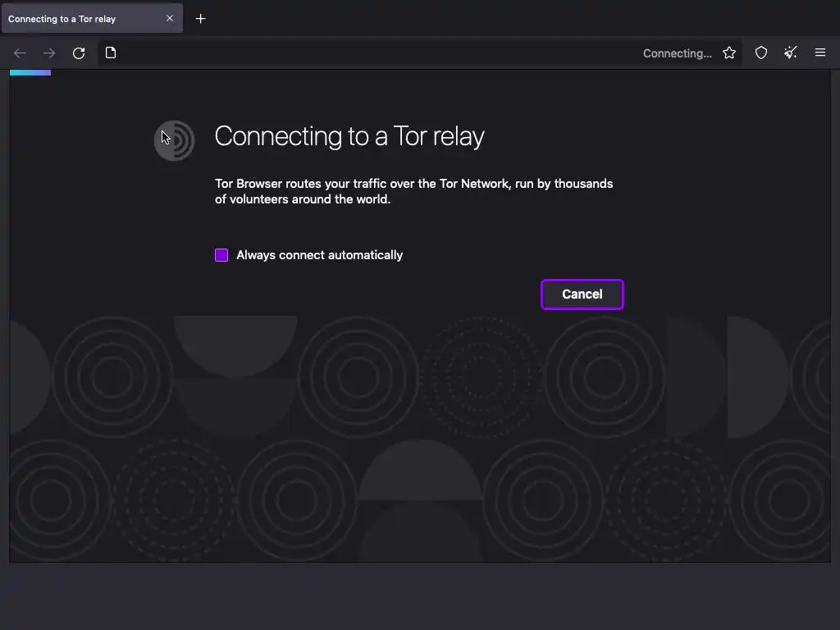Bookmark this page with star icon
This screenshot has height=630, width=840.
(x=729, y=53)
